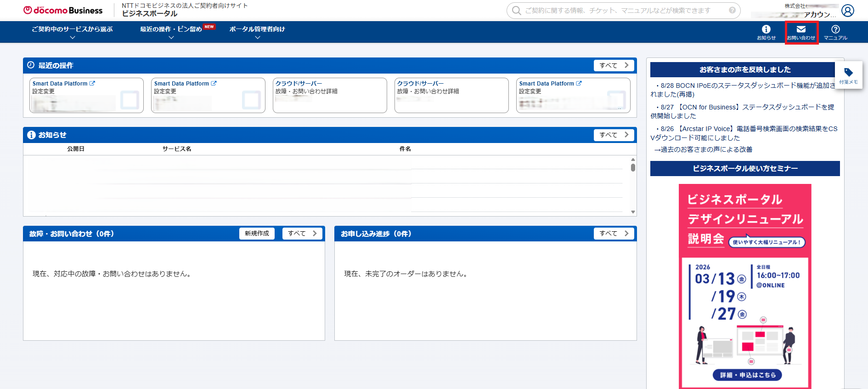Image resolution: width=868 pixels, height=389 pixels.
Task: Expand ご契約中のサービスから選ぶ menu
Action: click(x=72, y=32)
